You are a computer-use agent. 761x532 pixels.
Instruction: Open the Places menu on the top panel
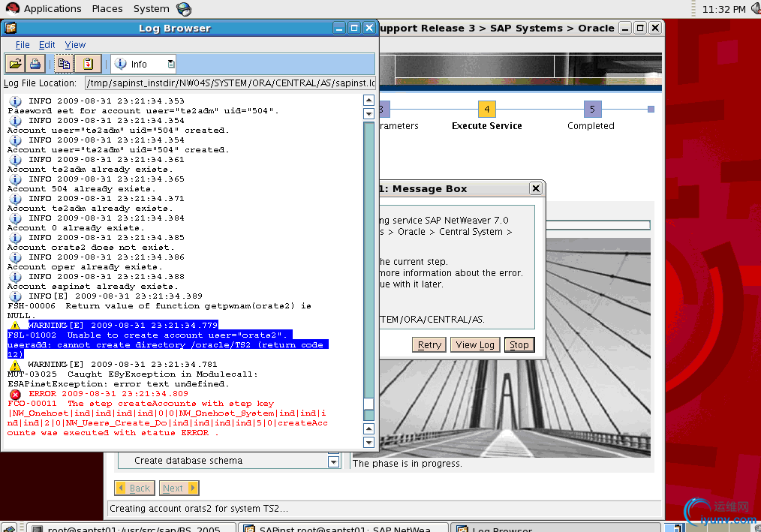pyautogui.click(x=107, y=9)
